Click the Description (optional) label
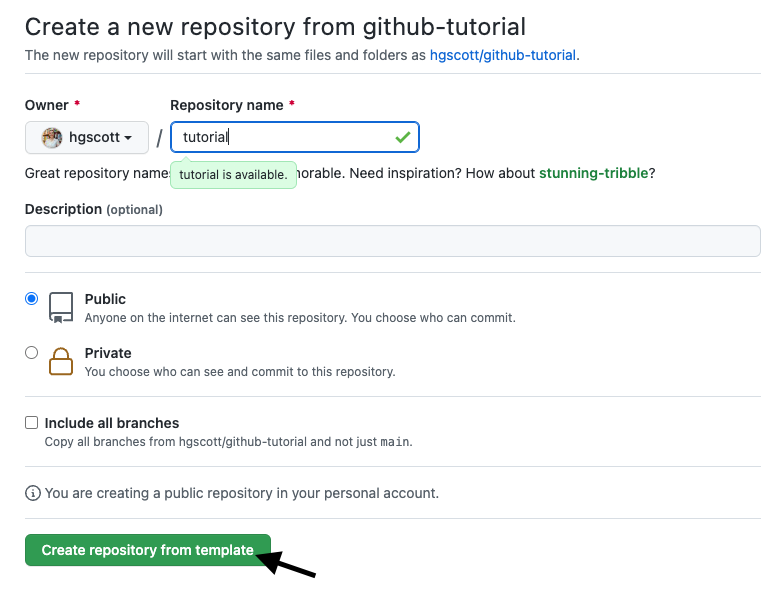 [x=94, y=209]
